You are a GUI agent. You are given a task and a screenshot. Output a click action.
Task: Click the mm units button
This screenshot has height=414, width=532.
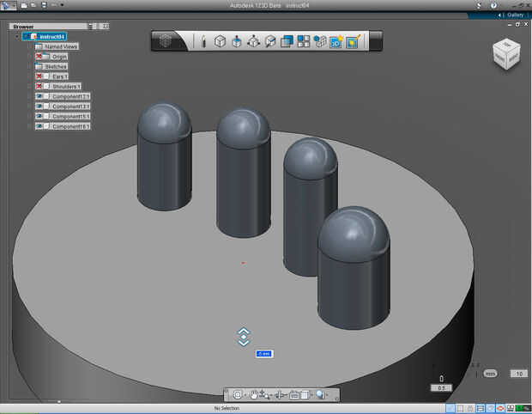click(x=491, y=374)
